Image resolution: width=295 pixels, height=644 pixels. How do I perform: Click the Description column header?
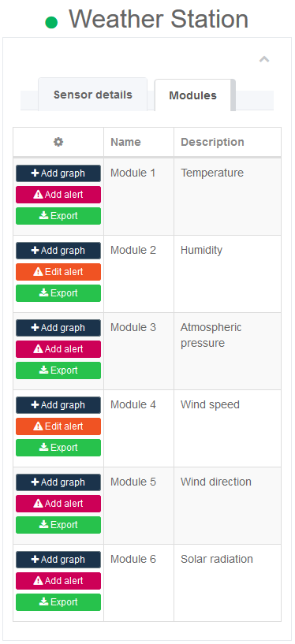tap(212, 142)
